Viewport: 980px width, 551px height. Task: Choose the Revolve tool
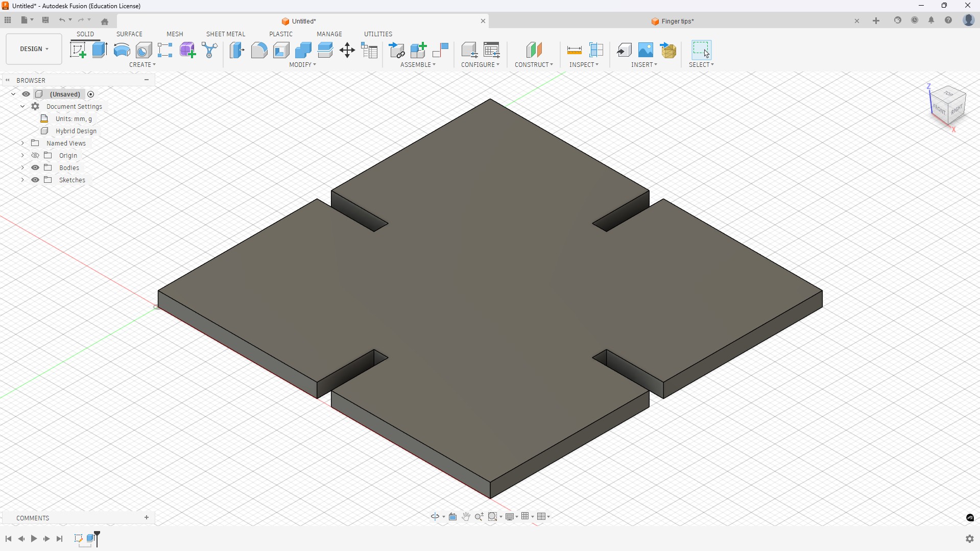point(122,50)
